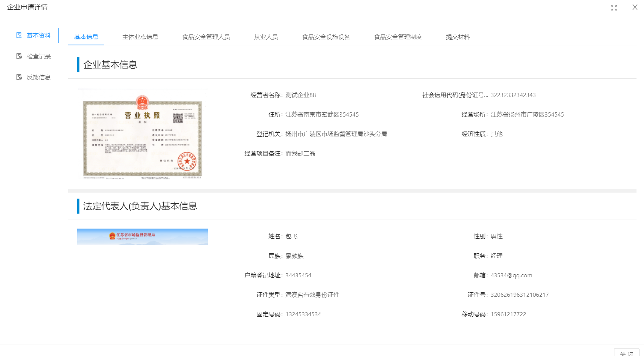644x356 pixels.
Task: Close the 企业申请详情 dialog with X
Action: (x=635, y=7)
